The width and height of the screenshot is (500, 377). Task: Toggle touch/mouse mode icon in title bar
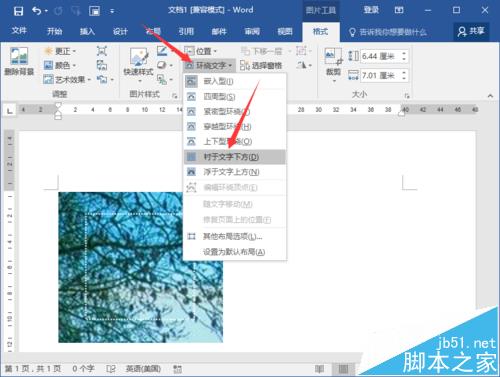[94, 11]
